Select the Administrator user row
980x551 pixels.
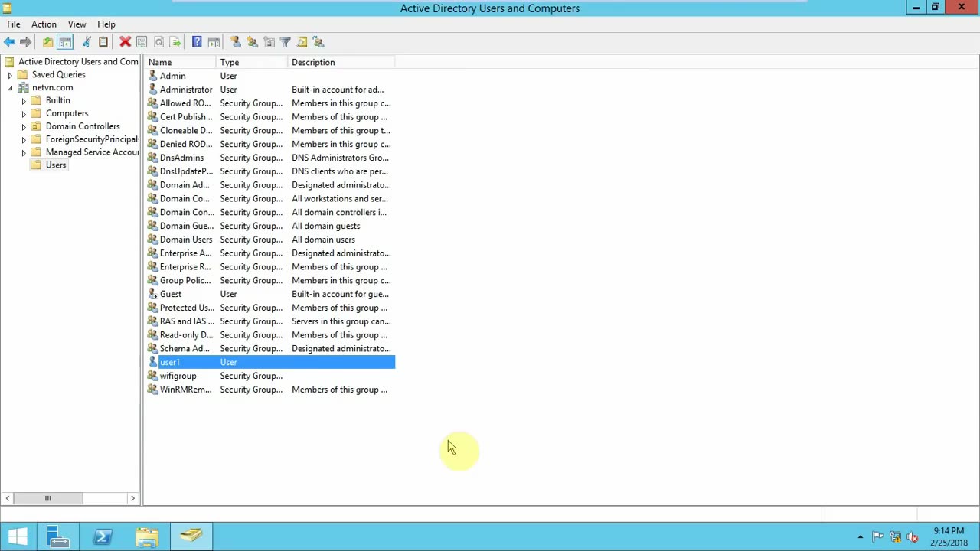(270, 90)
